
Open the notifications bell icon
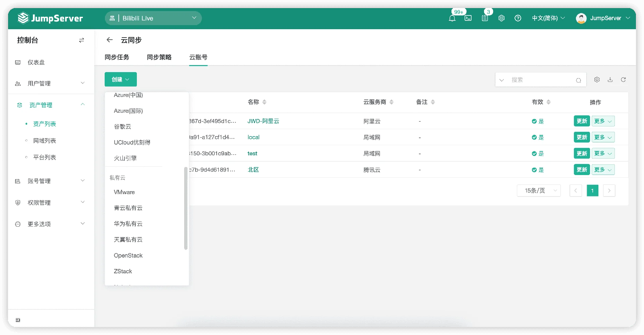(452, 18)
